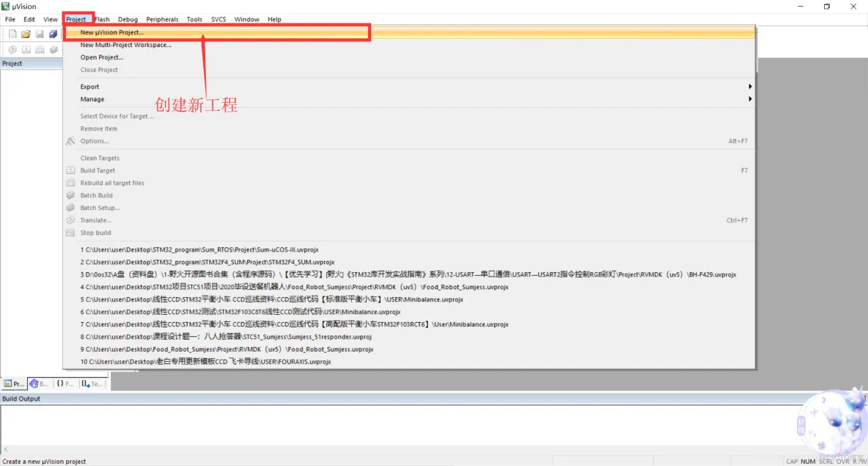The width and height of the screenshot is (868, 466).
Task: Click the CAP indicator in status bar
Action: [x=792, y=461]
